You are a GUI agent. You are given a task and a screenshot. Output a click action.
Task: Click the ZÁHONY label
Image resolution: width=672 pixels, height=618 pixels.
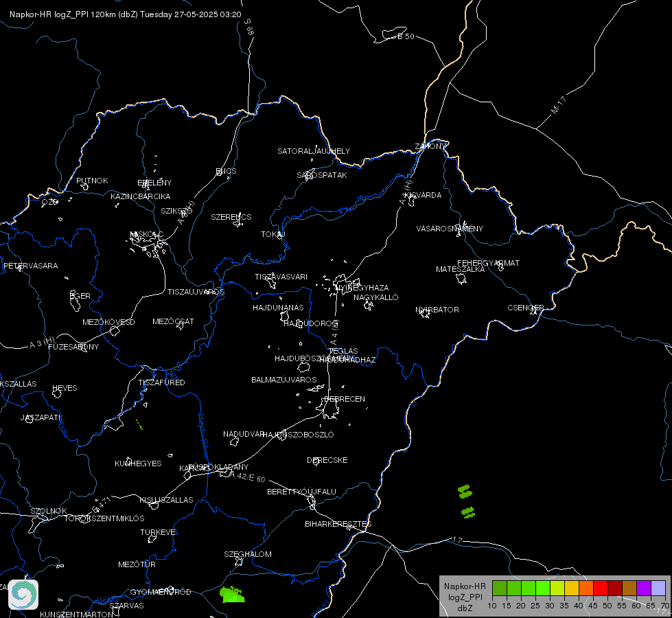coord(430,146)
